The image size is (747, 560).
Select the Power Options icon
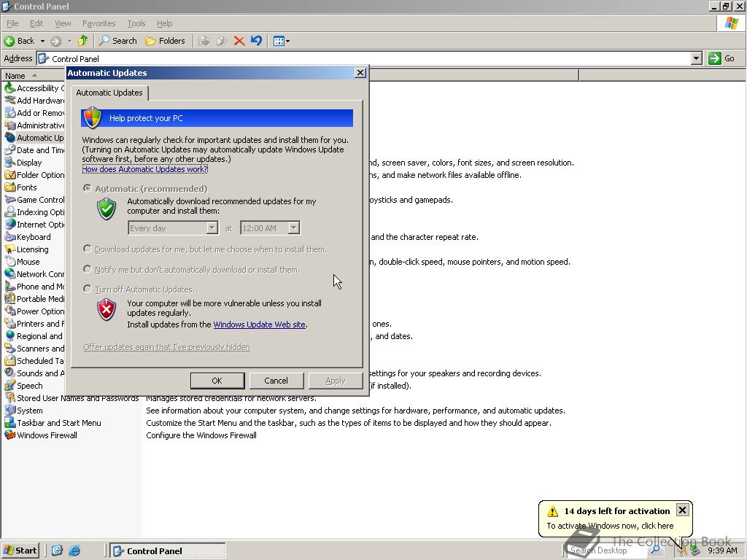(x=10, y=311)
